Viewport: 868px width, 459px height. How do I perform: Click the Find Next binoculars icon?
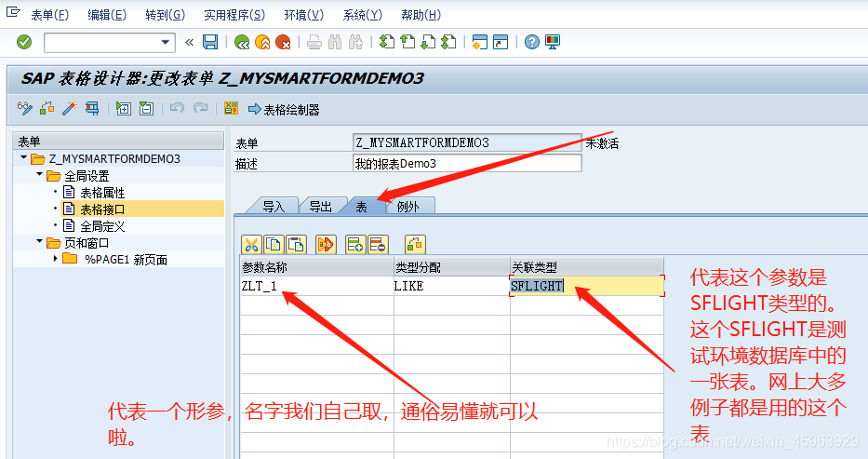click(355, 42)
